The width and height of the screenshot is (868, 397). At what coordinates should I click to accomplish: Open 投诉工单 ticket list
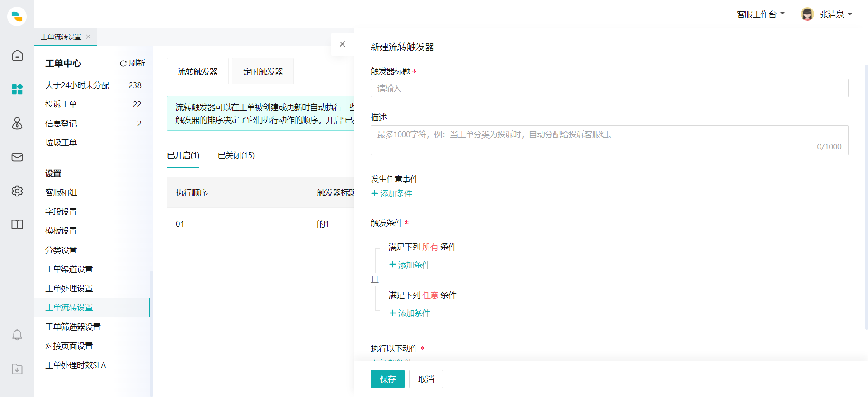(x=93, y=104)
